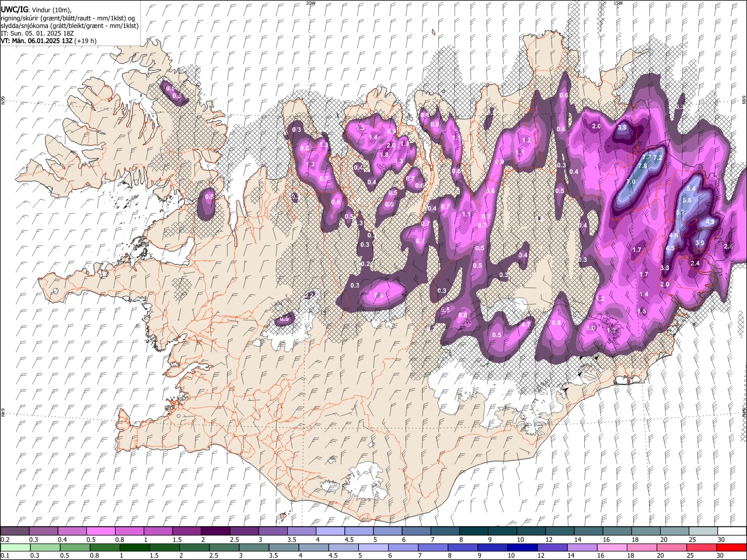747x560 pixels.
Task: Click the 4.5 snowfall value on the map
Action: click(x=670, y=249)
